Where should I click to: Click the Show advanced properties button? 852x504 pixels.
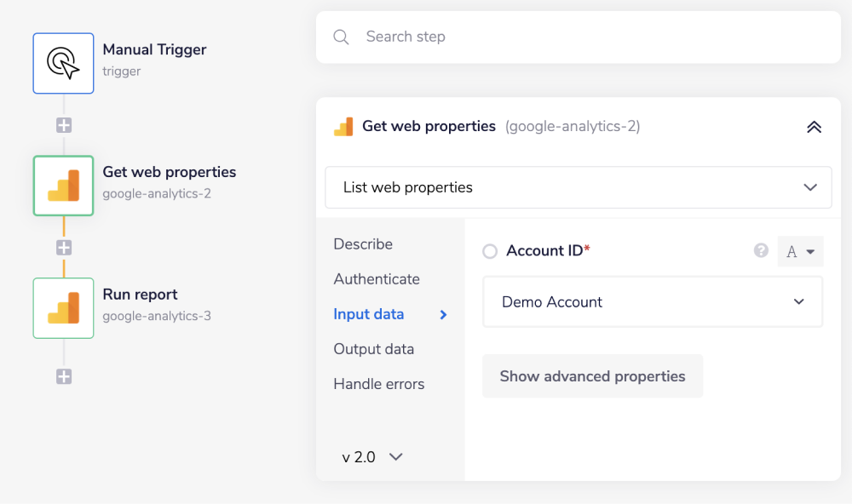(x=592, y=375)
